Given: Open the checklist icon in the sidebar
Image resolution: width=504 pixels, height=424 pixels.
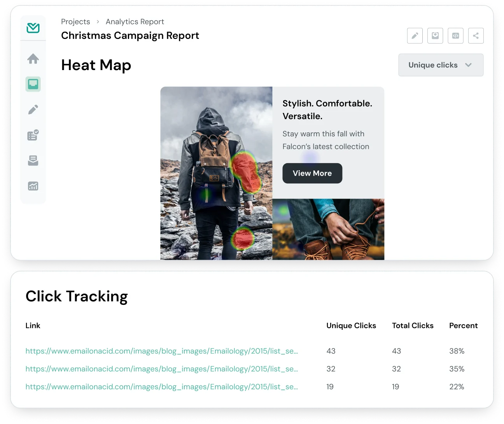Looking at the screenshot, I should (33, 135).
